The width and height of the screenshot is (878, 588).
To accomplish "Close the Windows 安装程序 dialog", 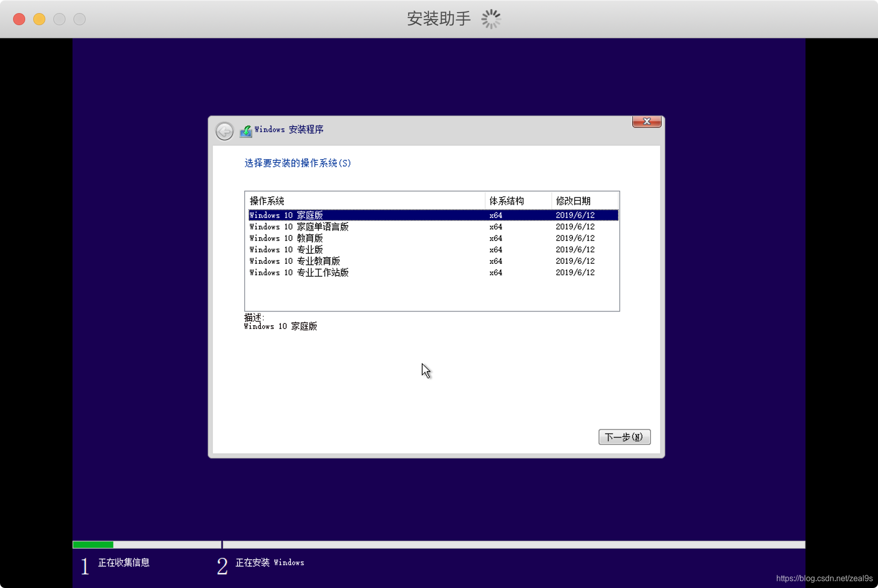I will pyautogui.click(x=646, y=122).
